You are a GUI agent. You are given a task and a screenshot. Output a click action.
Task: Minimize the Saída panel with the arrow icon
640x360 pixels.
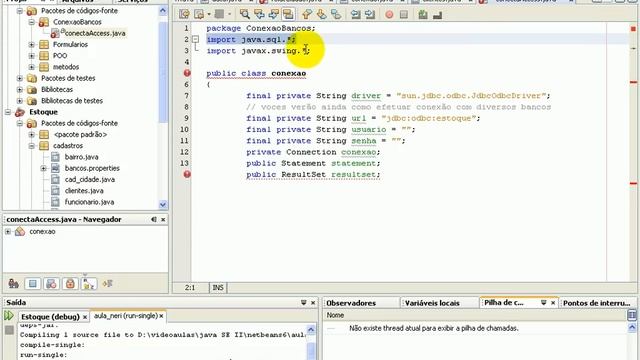303,302
